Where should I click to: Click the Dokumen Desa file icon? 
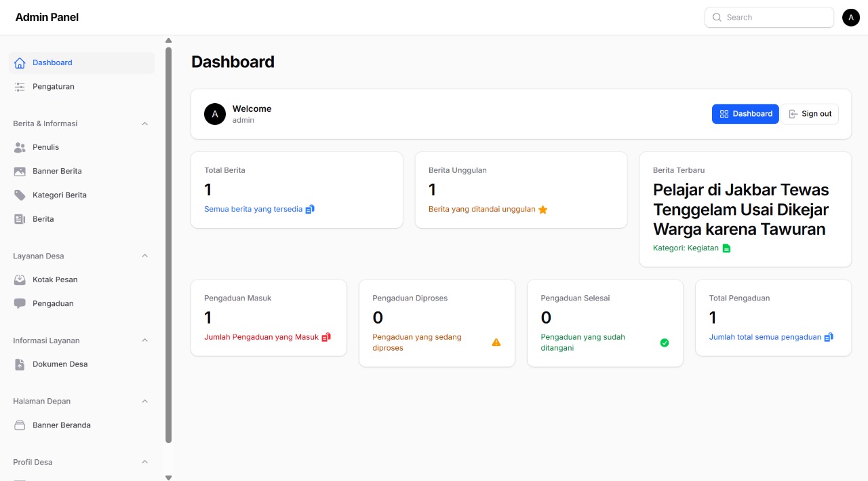pos(20,364)
